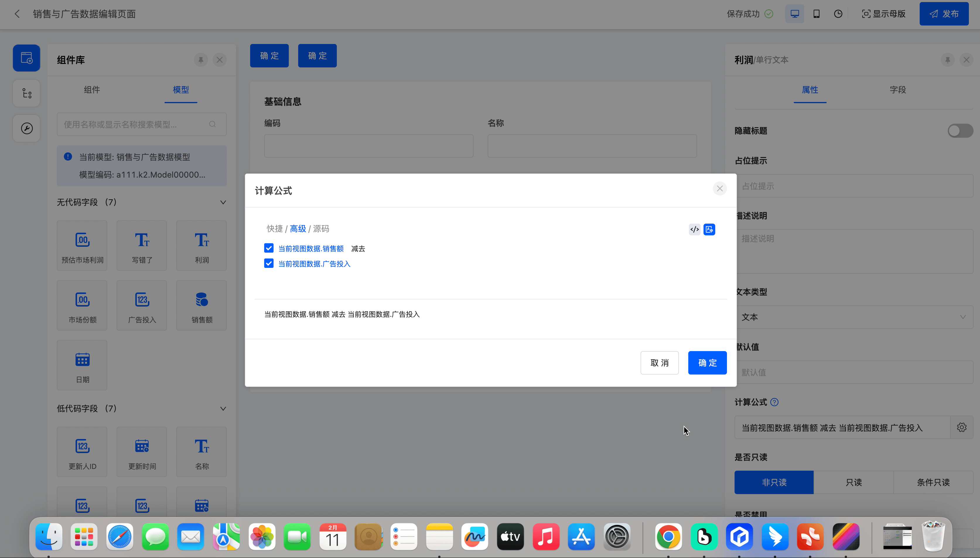Uncheck 当前视图数据.销售额 checkbox

(x=269, y=248)
